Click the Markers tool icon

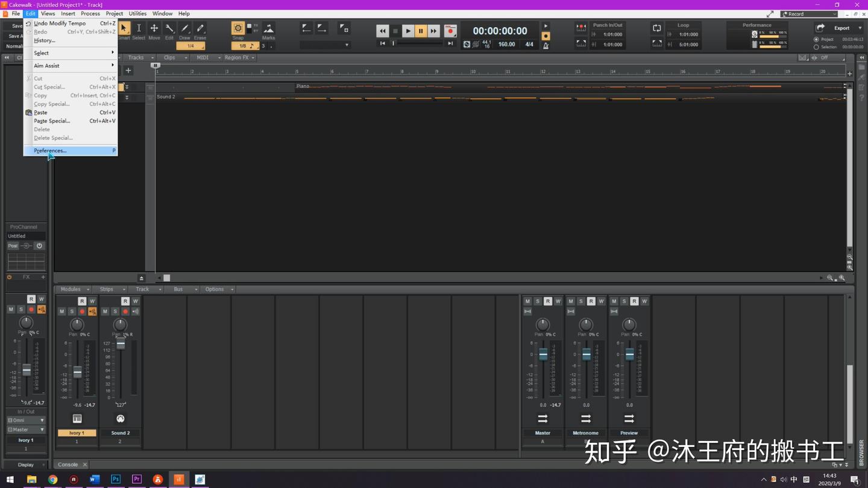click(269, 28)
